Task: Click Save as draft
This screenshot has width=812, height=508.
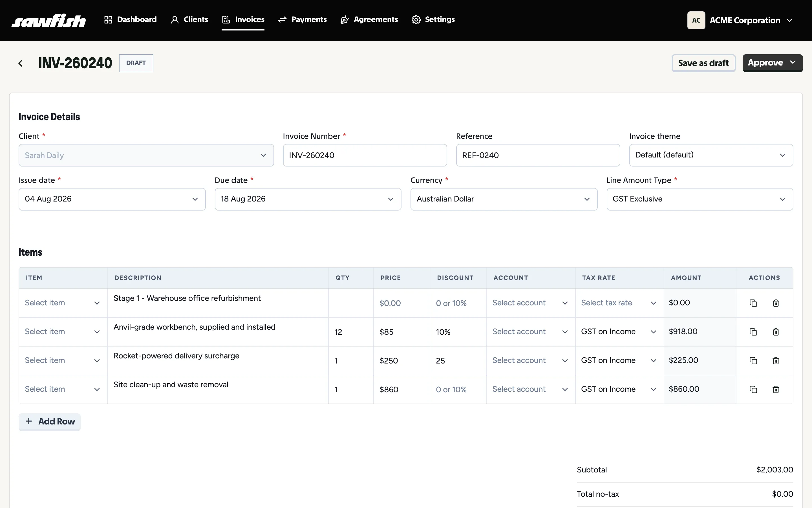Action: tap(703, 63)
